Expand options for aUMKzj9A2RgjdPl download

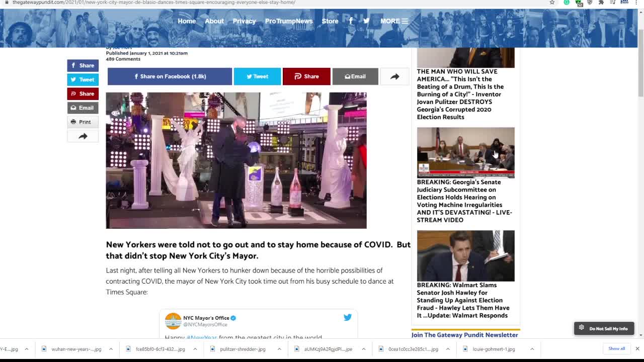[363, 349]
